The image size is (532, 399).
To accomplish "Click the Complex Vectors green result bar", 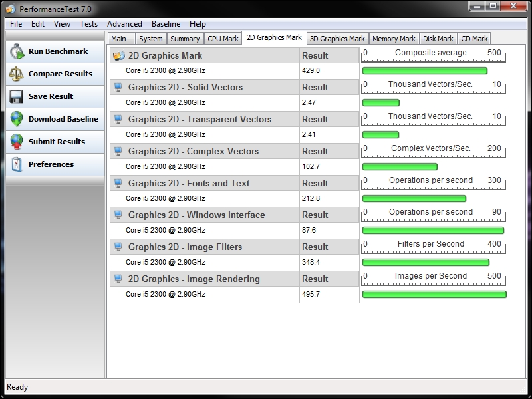I will 400,167.
